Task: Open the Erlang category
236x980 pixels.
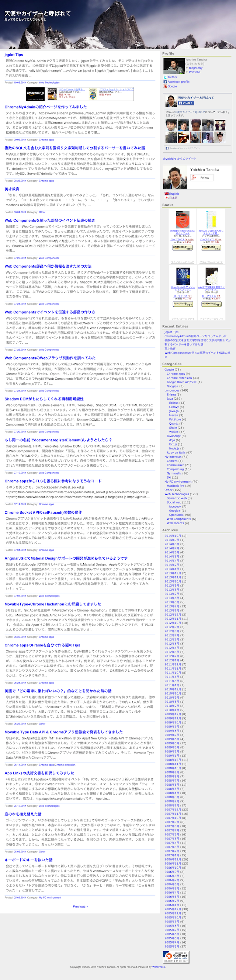Action: point(171,395)
